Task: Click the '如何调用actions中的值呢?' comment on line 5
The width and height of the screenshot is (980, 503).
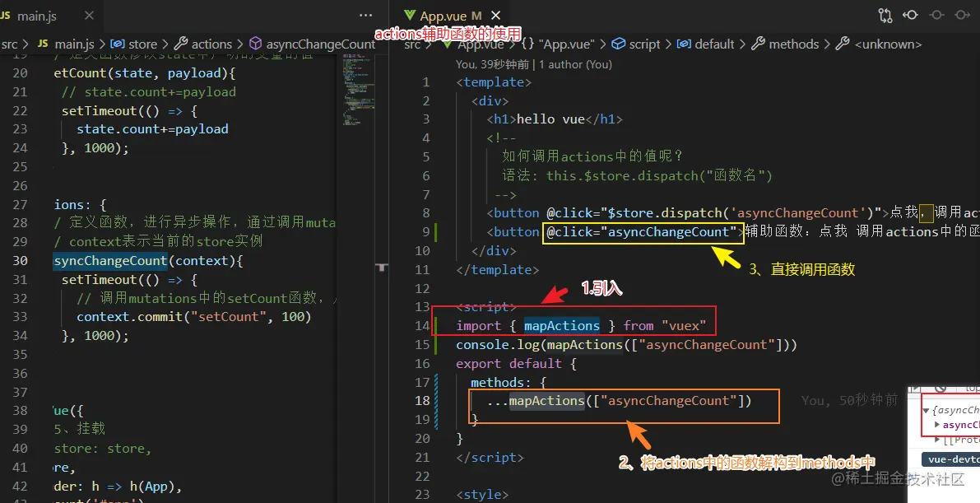Action: [592, 156]
